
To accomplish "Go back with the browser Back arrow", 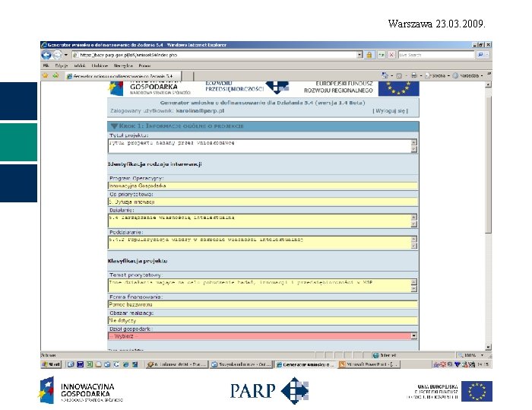I will coord(46,55).
